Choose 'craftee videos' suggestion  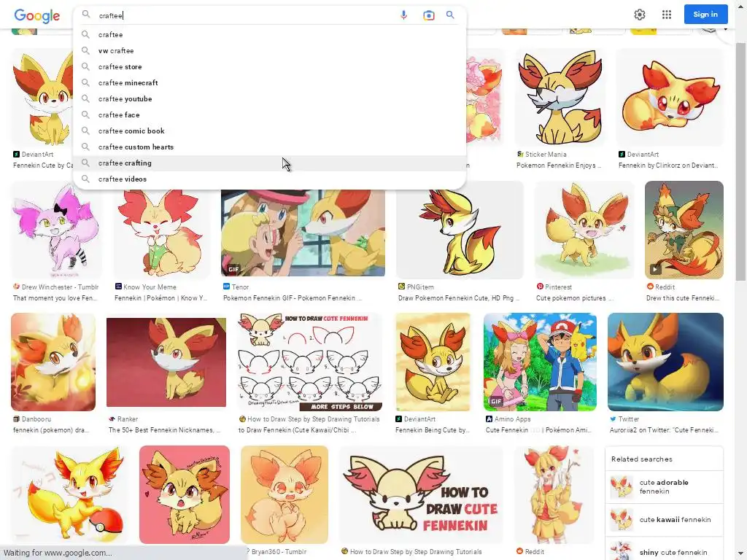coord(270,179)
